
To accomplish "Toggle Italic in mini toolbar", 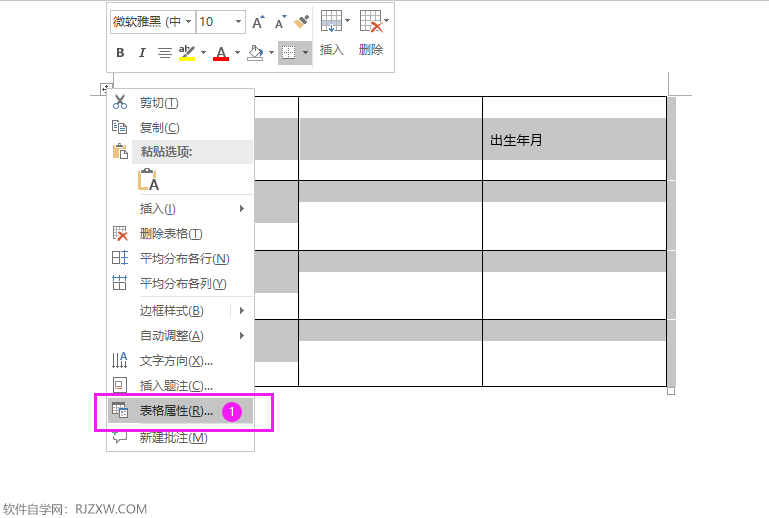I will [x=142, y=52].
